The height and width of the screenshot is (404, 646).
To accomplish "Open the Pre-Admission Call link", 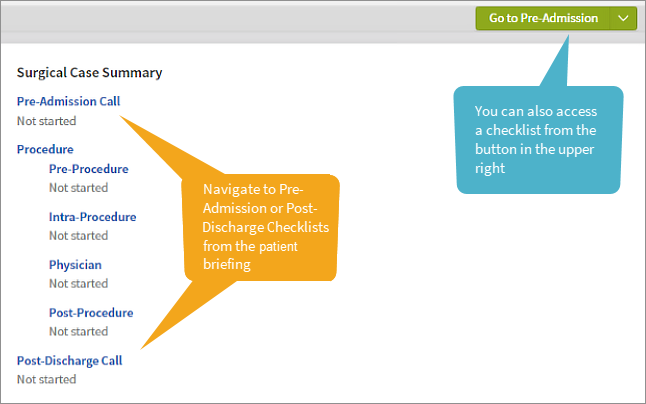I will 68,102.
